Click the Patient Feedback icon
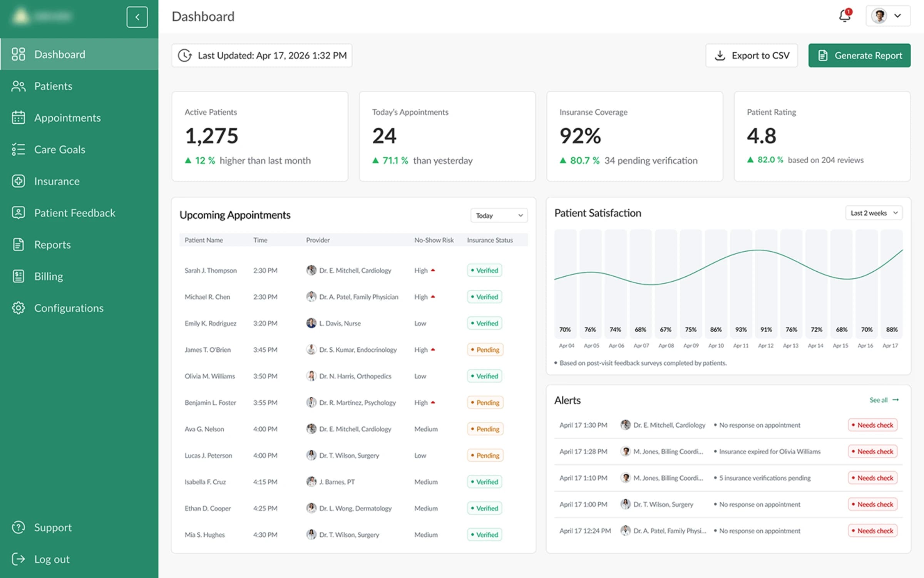Image resolution: width=924 pixels, height=578 pixels. [x=18, y=213]
